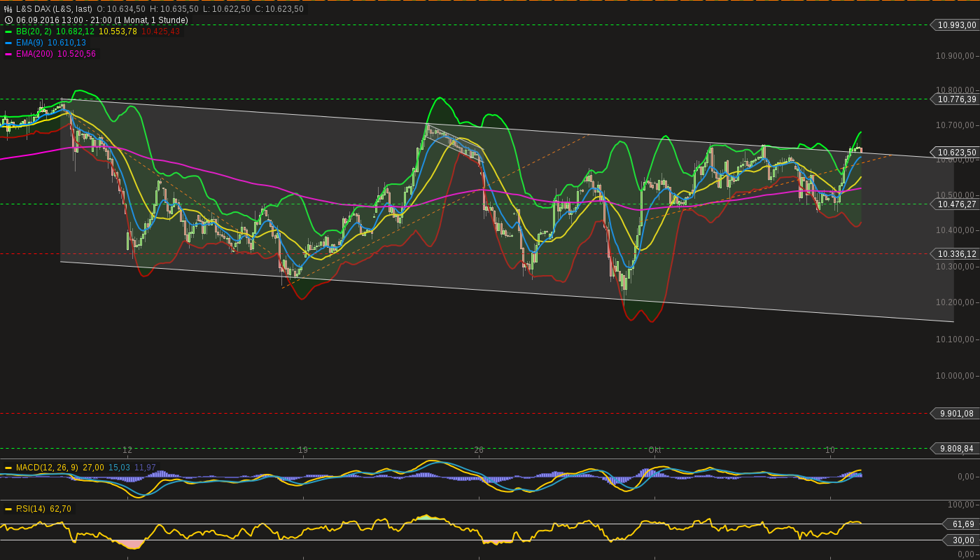Click the date label 26 on the time axis
Screen dimensions: 980x560
coord(479,450)
